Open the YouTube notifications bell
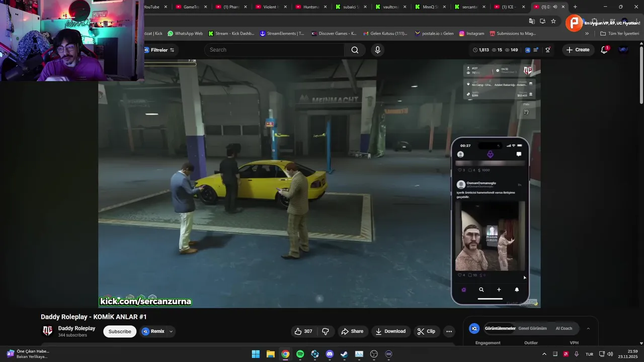 (604, 50)
